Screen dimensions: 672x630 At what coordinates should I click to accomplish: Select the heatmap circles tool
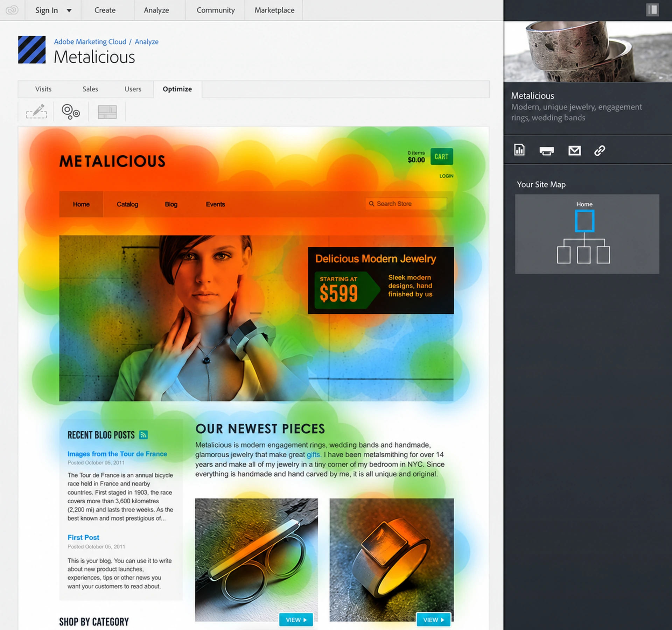tap(71, 112)
